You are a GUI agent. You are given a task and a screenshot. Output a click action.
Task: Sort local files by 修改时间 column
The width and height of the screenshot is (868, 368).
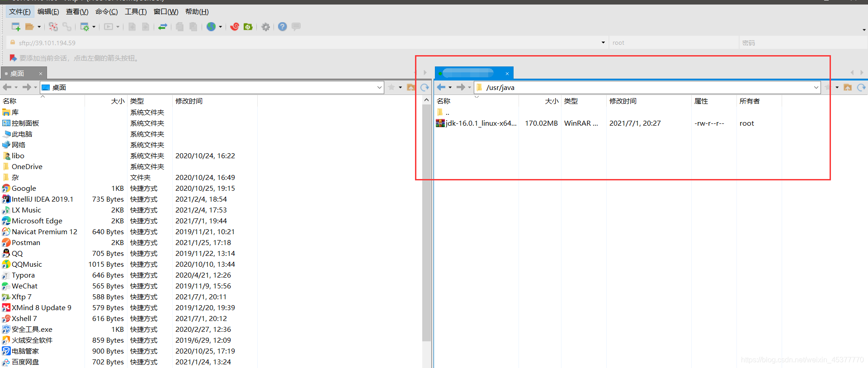point(215,101)
